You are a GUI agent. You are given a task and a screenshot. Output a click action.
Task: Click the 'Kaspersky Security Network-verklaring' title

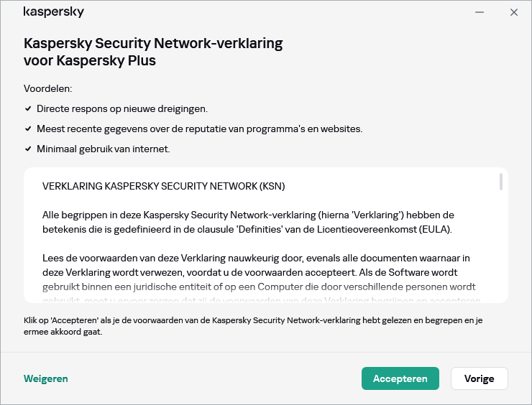[153, 52]
